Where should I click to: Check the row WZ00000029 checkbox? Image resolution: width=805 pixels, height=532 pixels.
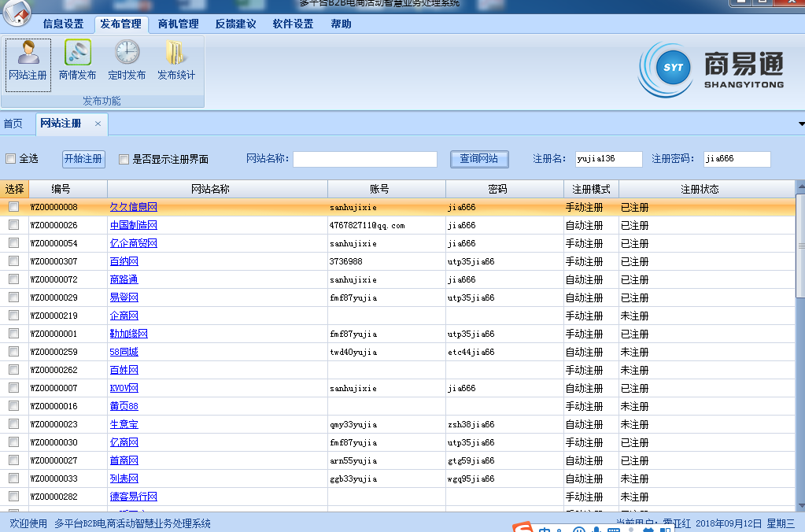14,297
